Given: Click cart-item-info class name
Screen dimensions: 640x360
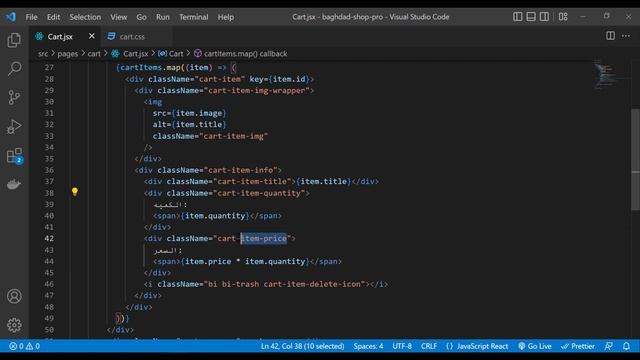Looking at the screenshot, I should 240,170.
